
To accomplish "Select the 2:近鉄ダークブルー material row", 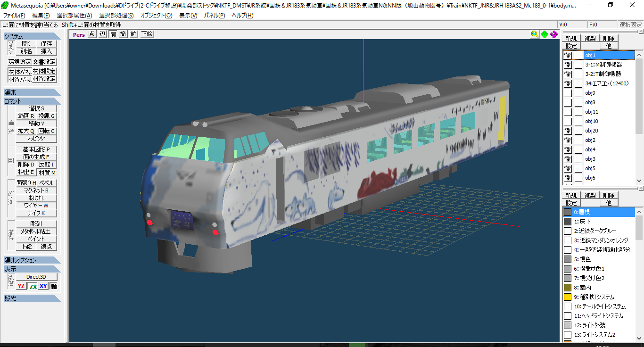I will coord(599,231).
